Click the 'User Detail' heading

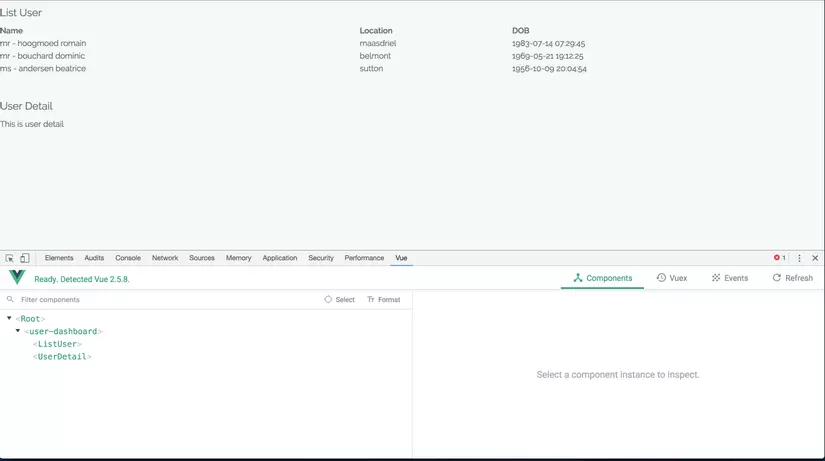point(26,106)
